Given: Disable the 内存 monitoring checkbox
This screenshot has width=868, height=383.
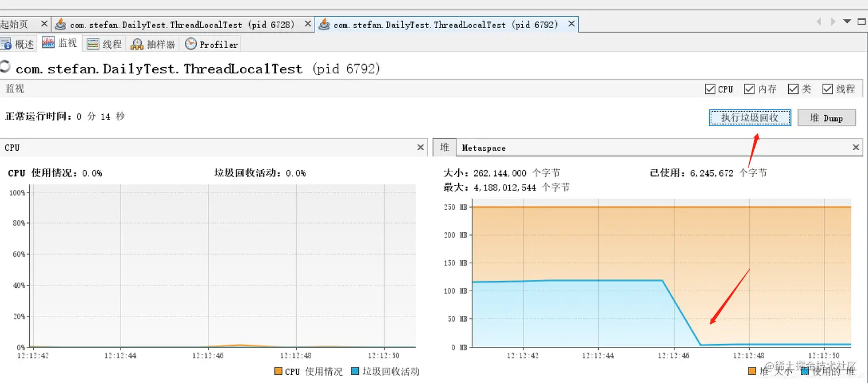Looking at the screenshot, I should click(x=750, y=89).
